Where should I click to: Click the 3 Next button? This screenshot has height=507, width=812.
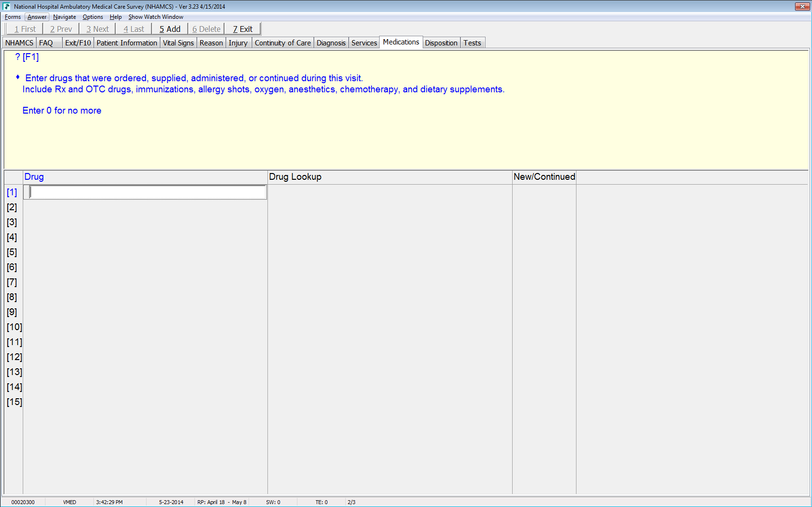pos(97,29)
